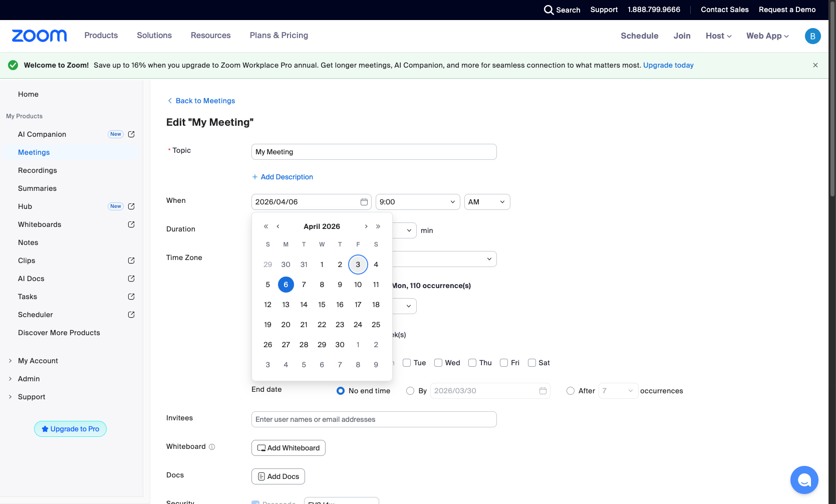The height and width of the screenshot is (504, 836).
Task: Open the Products menu
Action: tap(101, 36)
